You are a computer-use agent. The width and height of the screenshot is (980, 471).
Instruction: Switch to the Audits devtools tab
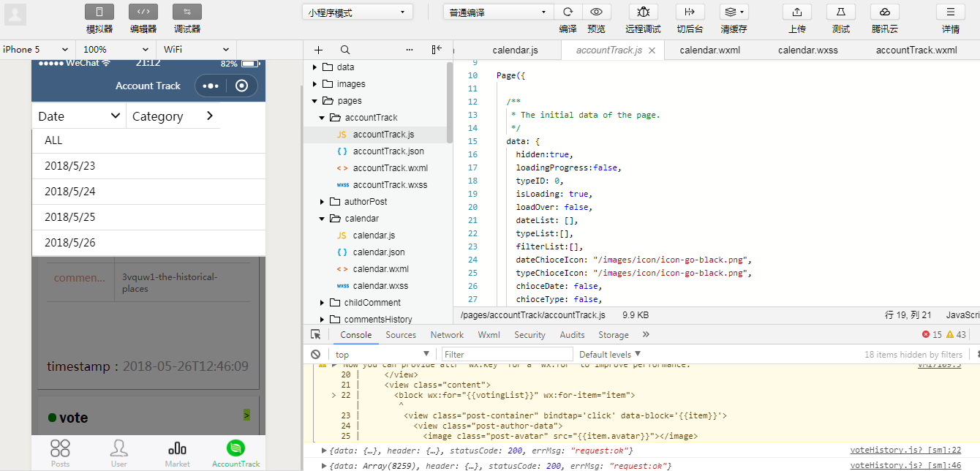[572, 335]
